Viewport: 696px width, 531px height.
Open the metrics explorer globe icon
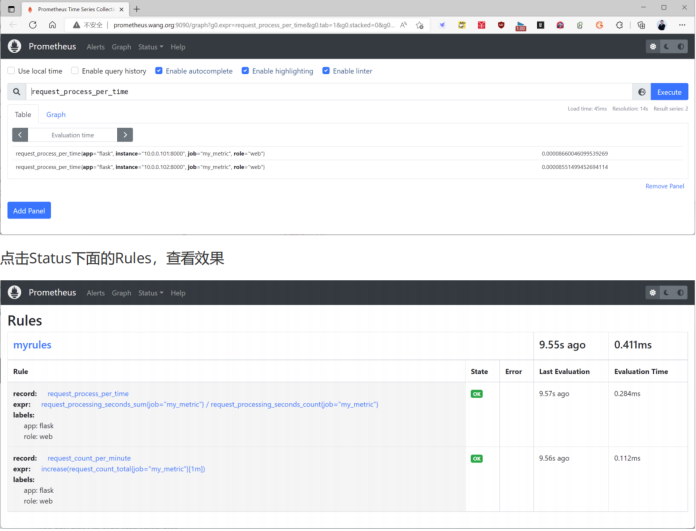point(641,92)
